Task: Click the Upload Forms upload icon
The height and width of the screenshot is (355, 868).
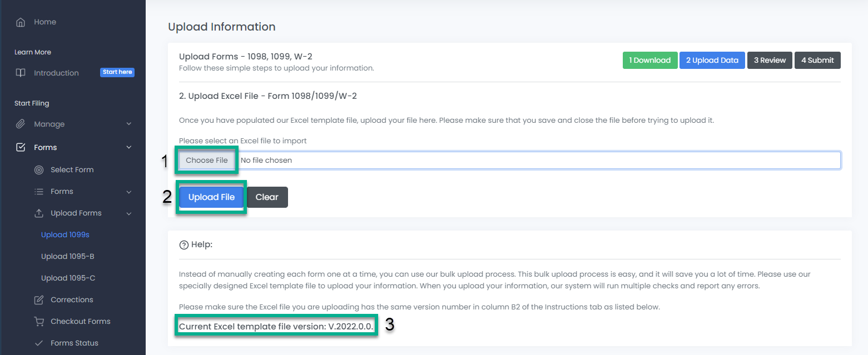Action: pos(39,213)
